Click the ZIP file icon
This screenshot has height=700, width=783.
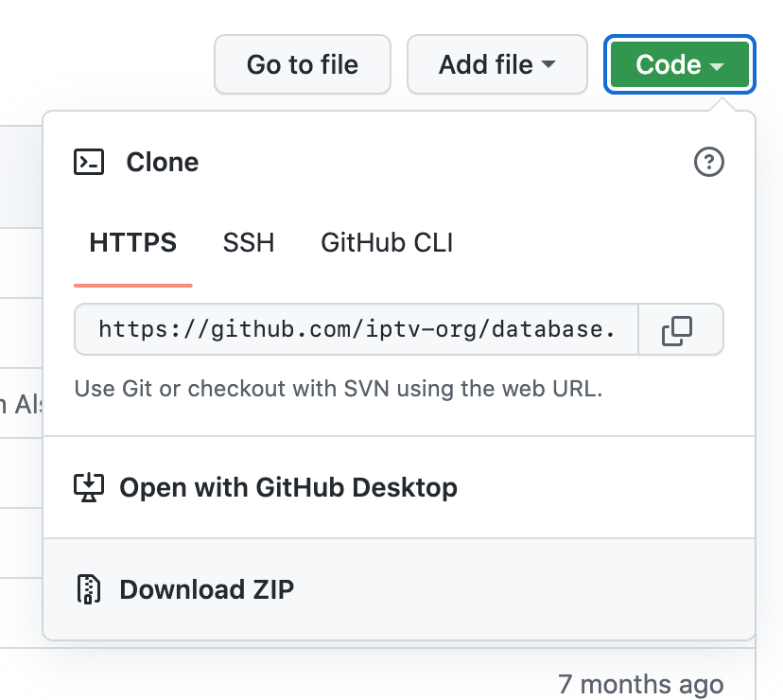tap(90, 589)
